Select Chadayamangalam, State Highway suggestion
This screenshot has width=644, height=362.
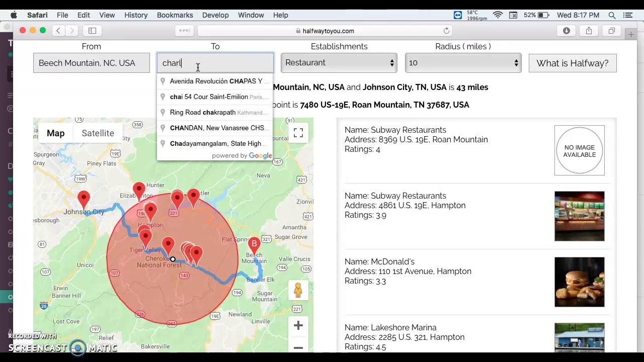pyautogui.click(x=215, y=143)
